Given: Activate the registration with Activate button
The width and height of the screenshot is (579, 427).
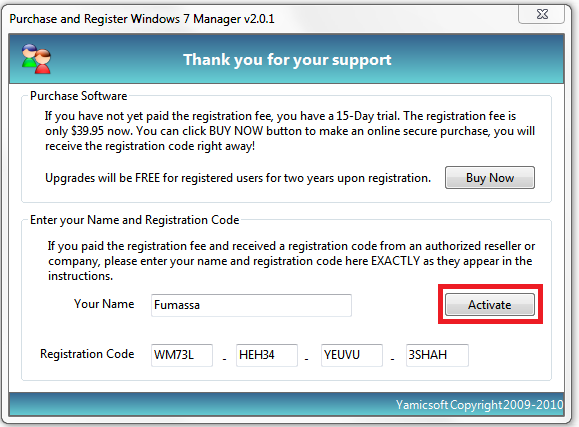Looking at the screenshot, I should (490, 305).
